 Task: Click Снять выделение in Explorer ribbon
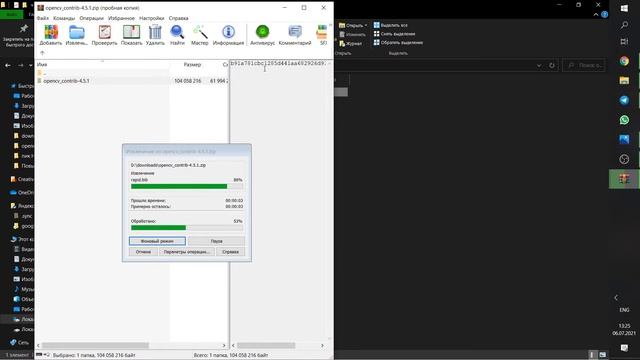point(394,34)
